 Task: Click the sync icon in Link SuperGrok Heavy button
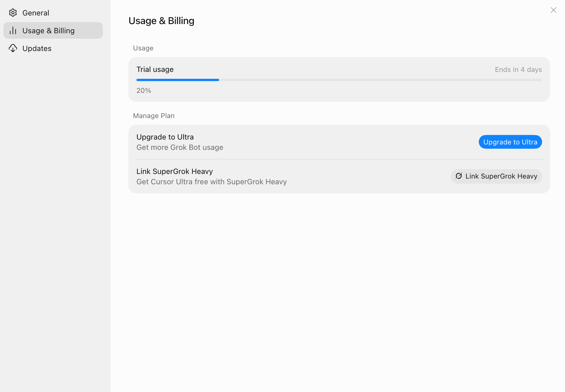[x=459, y=176]
